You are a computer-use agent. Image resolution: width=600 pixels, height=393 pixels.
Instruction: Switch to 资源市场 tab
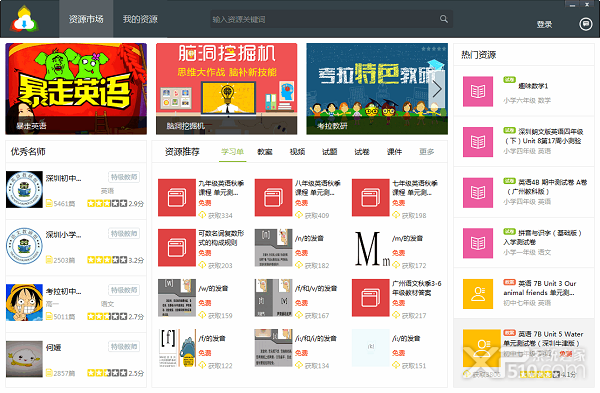point(86,19)
